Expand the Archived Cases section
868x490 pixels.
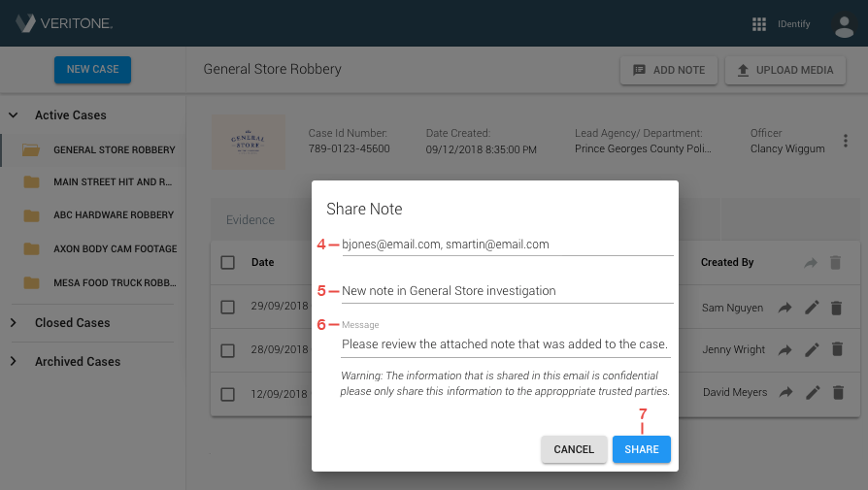point(14,361)
